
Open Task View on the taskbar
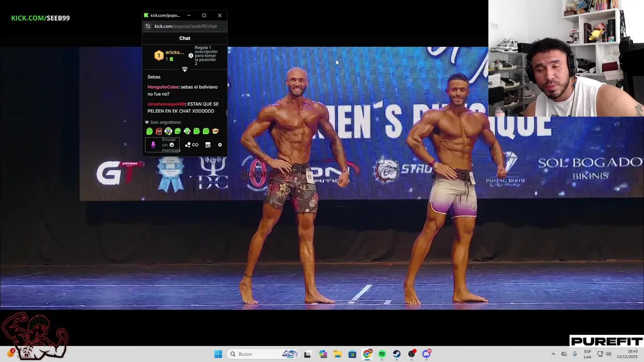click(307, 354)
